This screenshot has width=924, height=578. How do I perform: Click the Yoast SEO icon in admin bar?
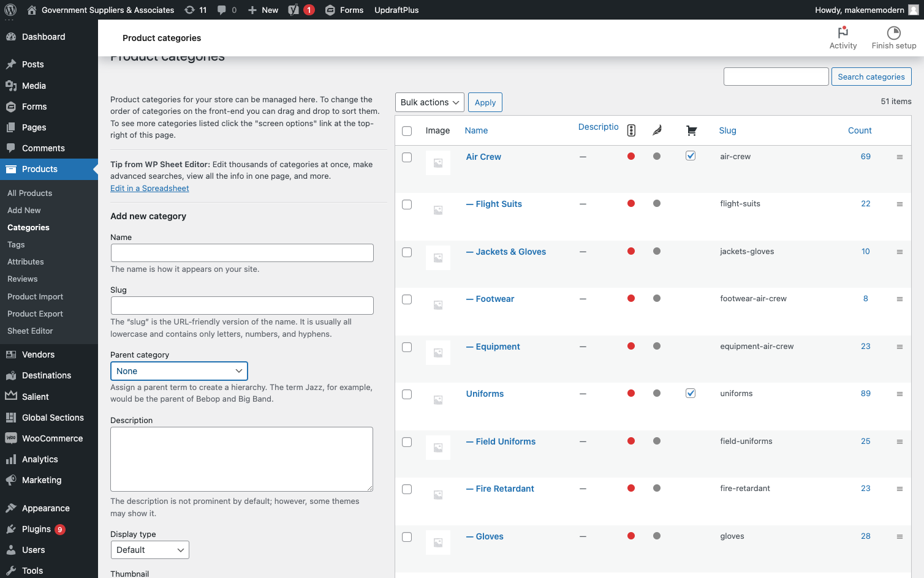(x=293, y=10)
